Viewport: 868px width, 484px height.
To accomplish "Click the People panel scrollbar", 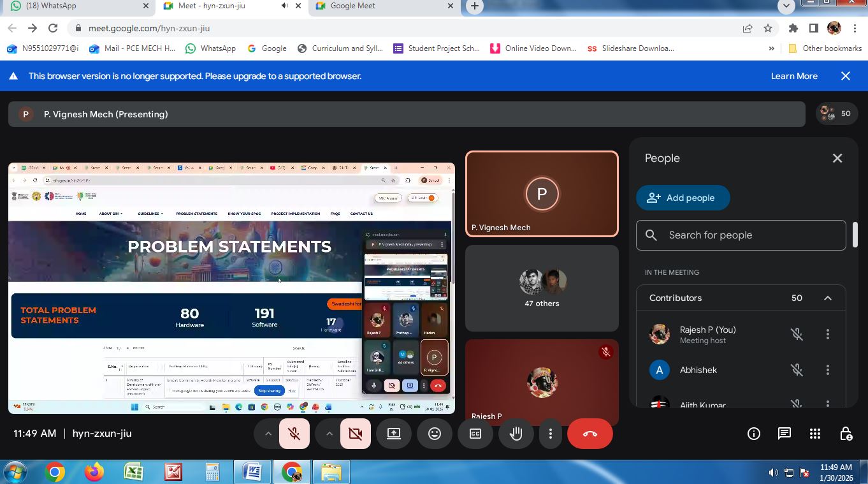I will (x=855, y=235).
